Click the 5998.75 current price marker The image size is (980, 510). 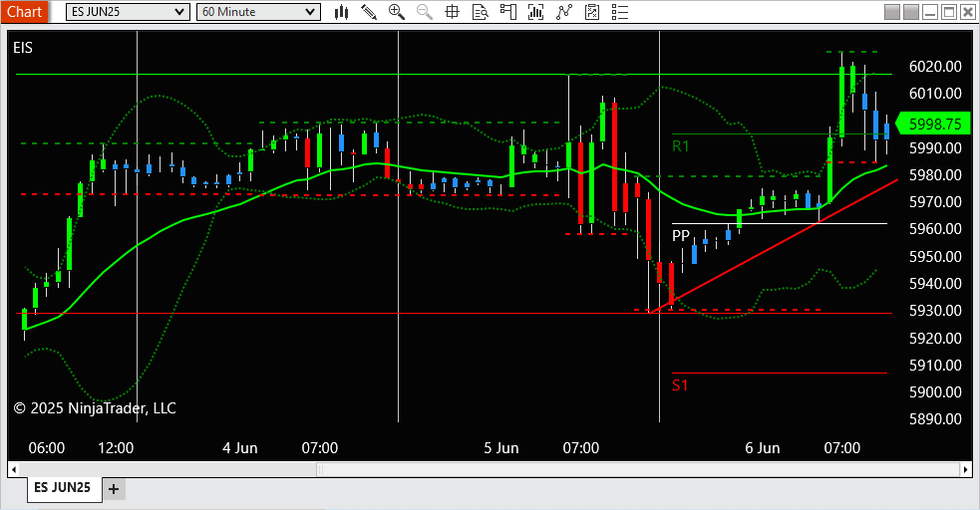(x=933, y=124)
